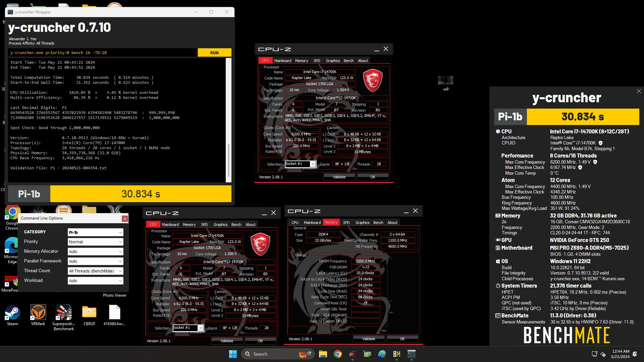Click the MSI dragon logo in top CPU-Z
This screenshot has height=362, width=644.
373,80
